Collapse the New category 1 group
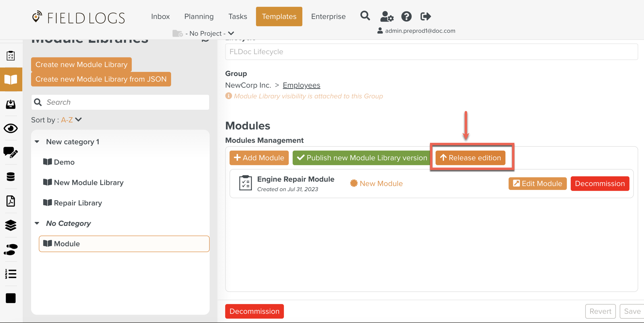 point(37,142)
